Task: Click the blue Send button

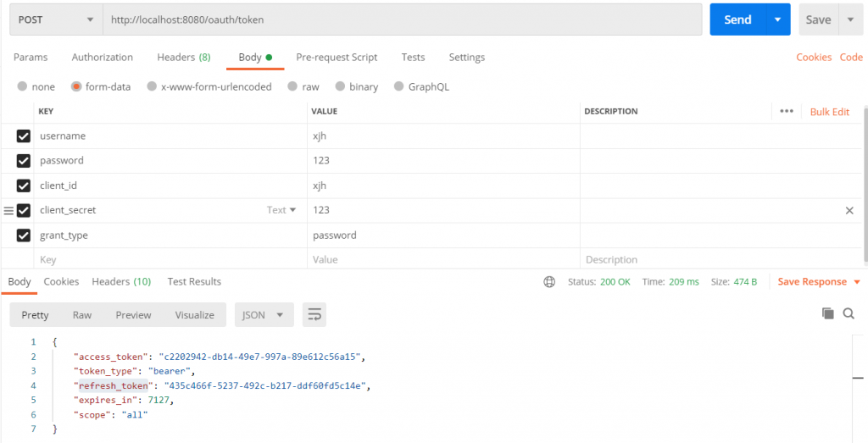Action: tap(737, 19)
